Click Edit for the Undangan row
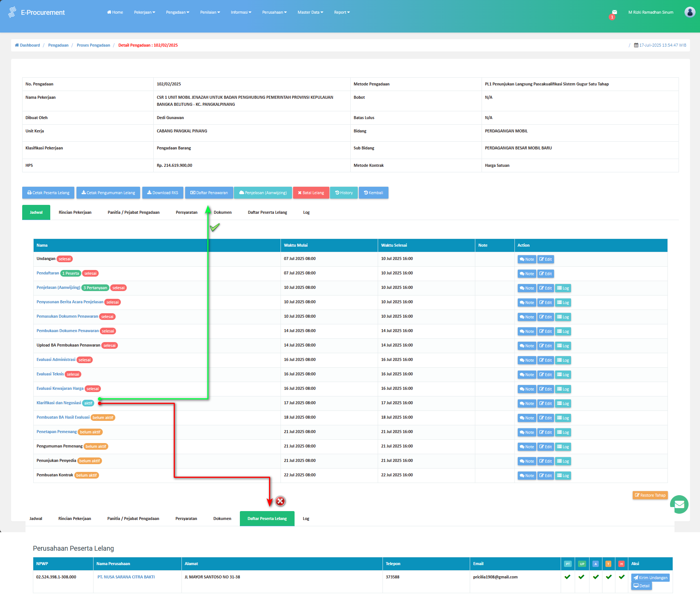The image size is (700, 598). (546, 259)
